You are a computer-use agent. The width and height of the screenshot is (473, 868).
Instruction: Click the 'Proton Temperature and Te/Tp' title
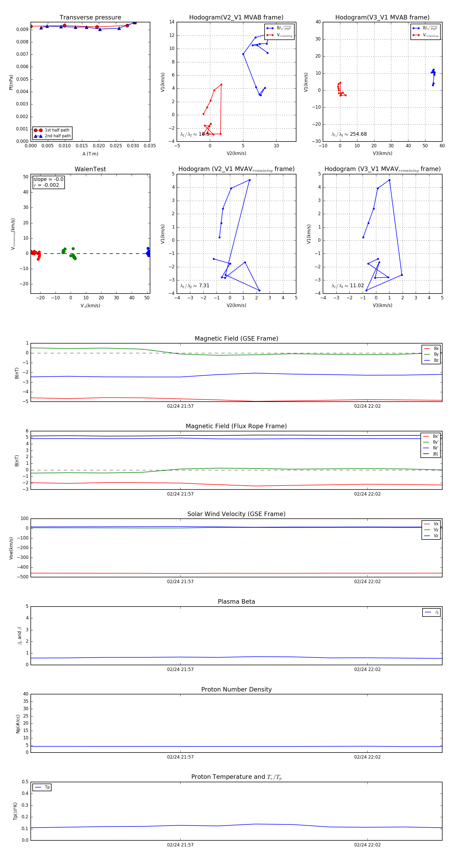click(x=236, y=777)
